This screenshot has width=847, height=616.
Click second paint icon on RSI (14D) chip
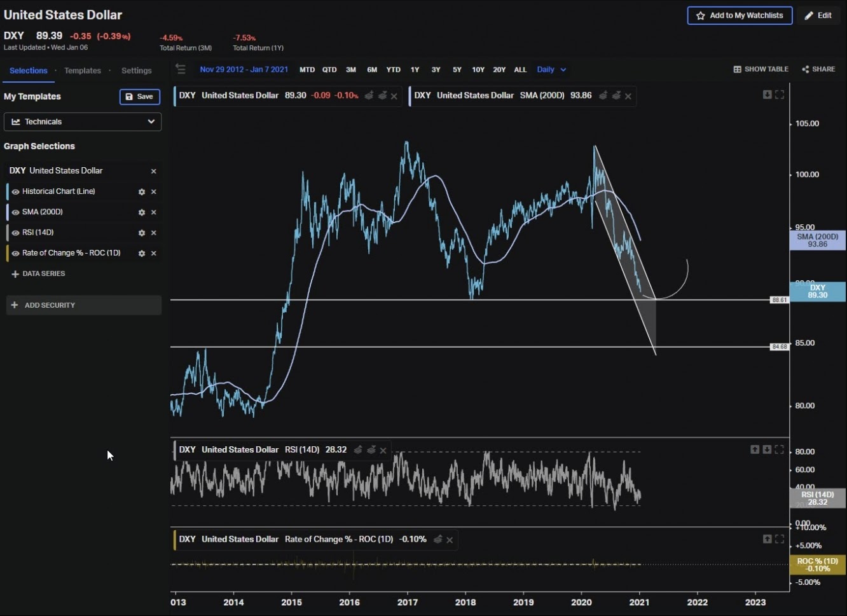pos(371,449)
